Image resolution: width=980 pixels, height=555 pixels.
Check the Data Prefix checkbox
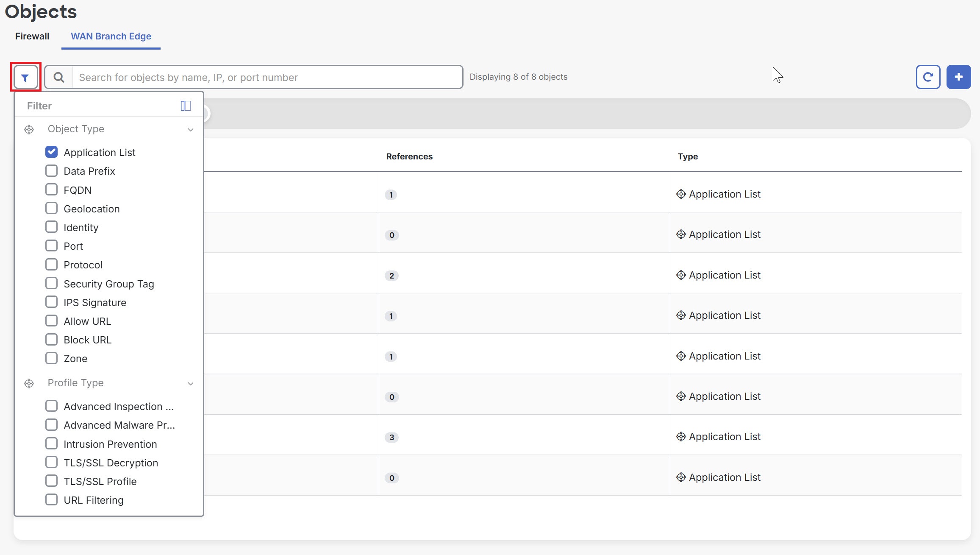tap(51, 170)
